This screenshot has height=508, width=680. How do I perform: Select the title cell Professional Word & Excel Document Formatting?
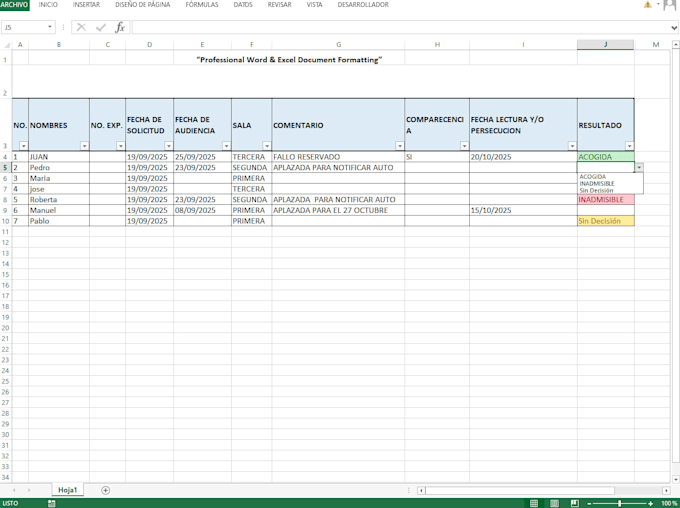(x=289, y=60)
